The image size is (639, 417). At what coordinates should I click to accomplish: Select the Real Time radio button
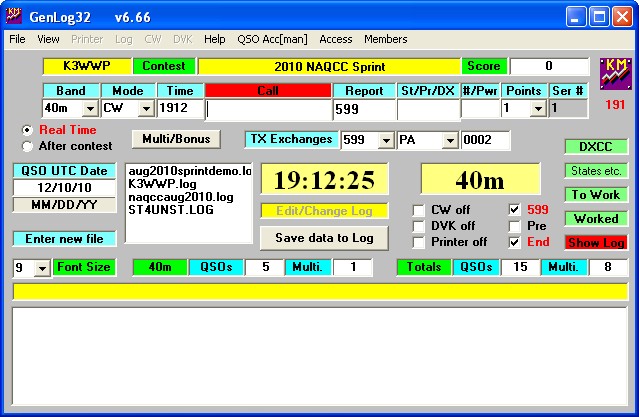click(27, 130)
